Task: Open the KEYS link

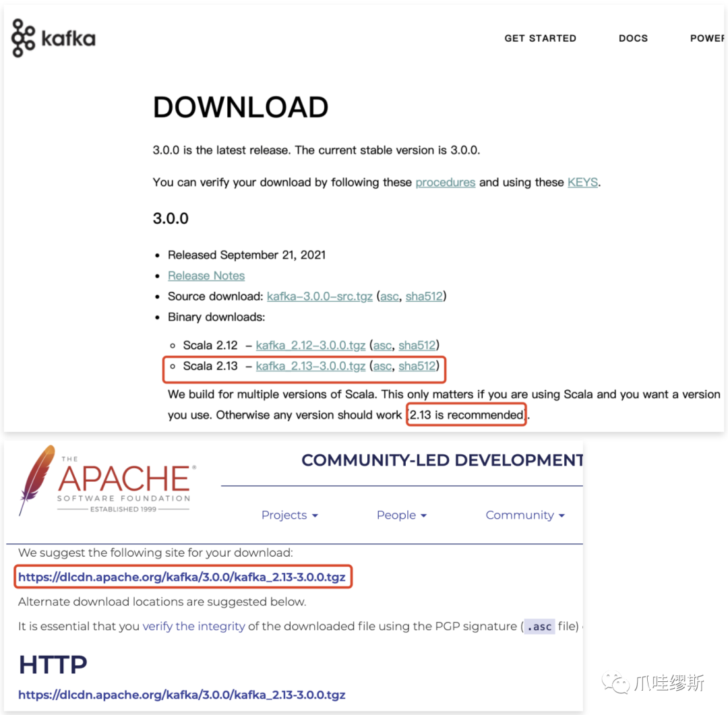Action: tap(582, 183)
